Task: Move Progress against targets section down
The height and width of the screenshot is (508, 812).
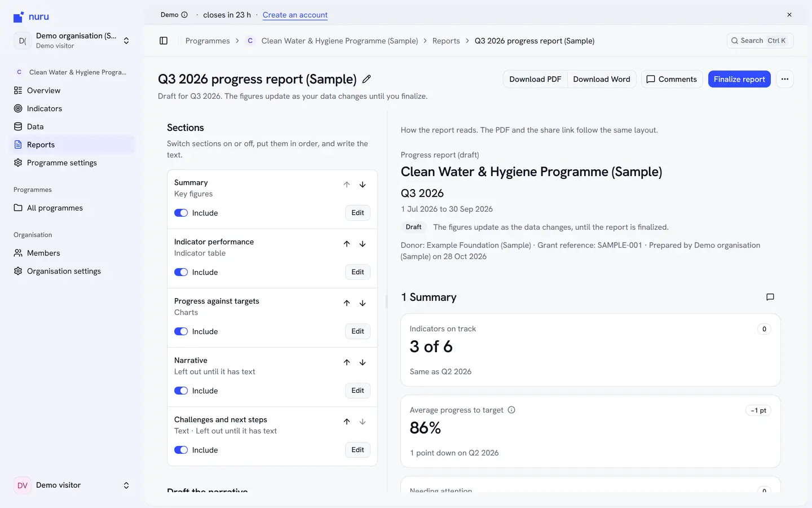Action: click(x=363, y=303)
